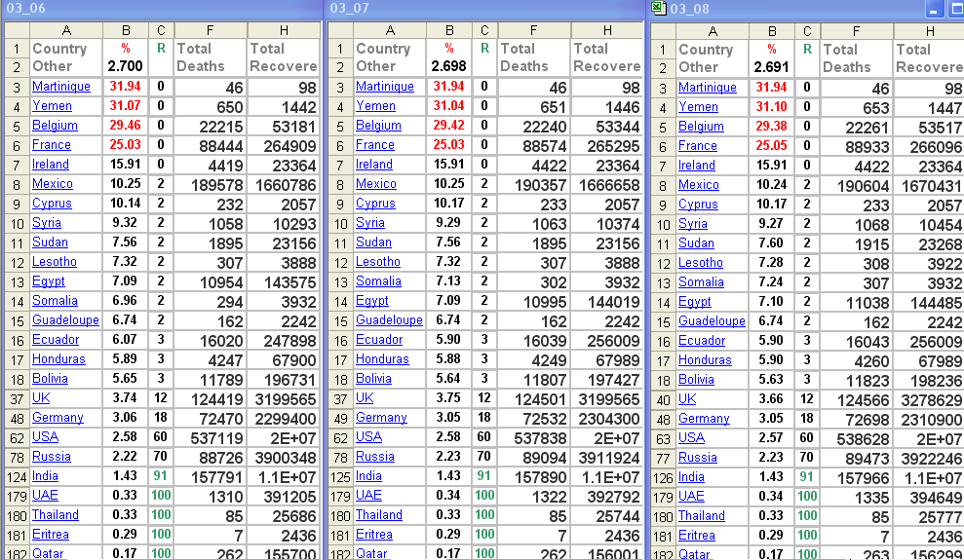Follow the Ireland hyperlink in window 03_07
Viewport: 964px width, 560px height.
click(x=373, y=165)
